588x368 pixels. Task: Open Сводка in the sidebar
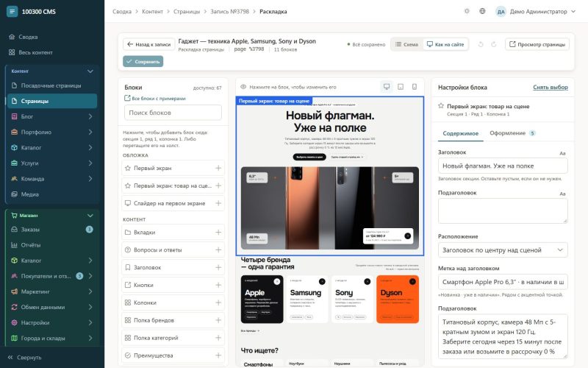[x=52, y=37]
